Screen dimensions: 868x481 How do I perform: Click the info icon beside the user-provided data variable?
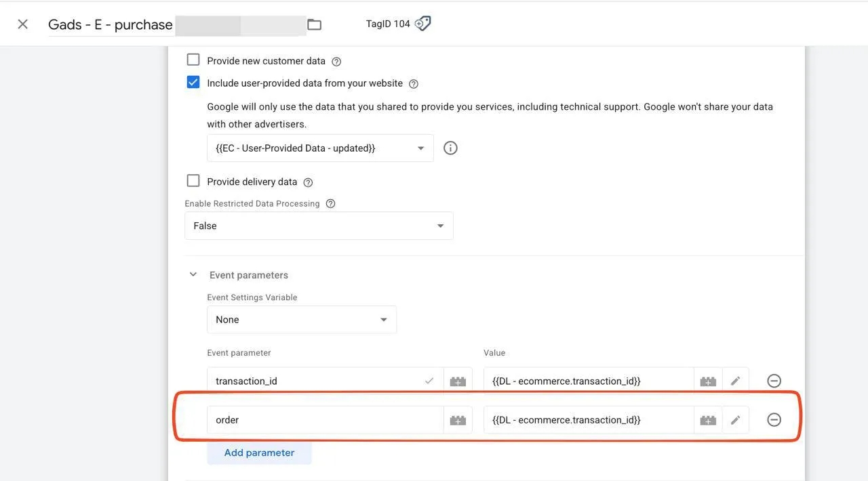(x=450, y=148)
